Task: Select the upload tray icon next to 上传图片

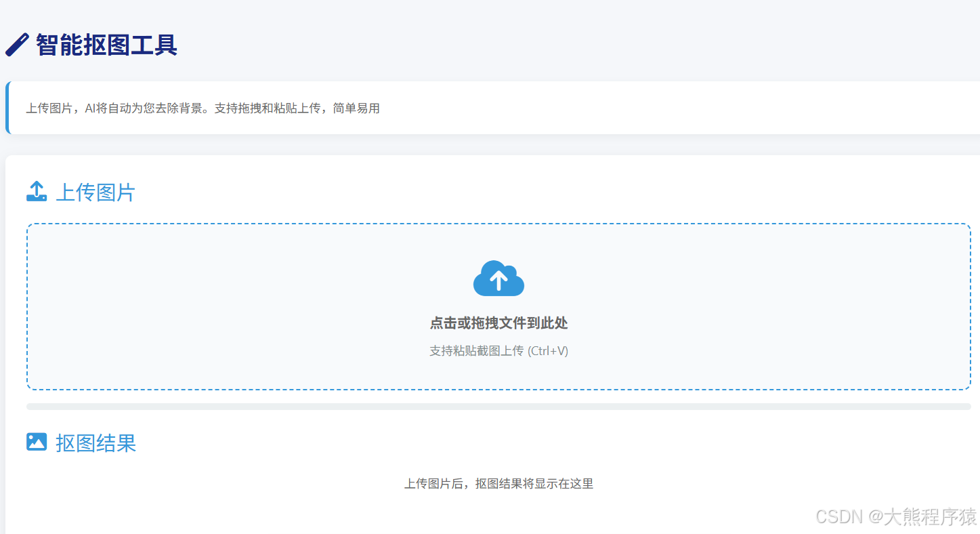Action: (37, 192)
